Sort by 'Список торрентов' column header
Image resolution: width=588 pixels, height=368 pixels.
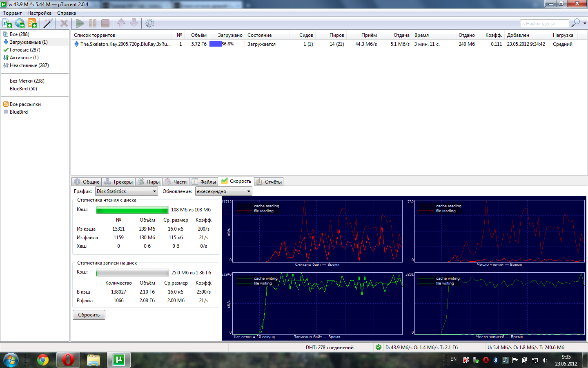click(94, 35)
